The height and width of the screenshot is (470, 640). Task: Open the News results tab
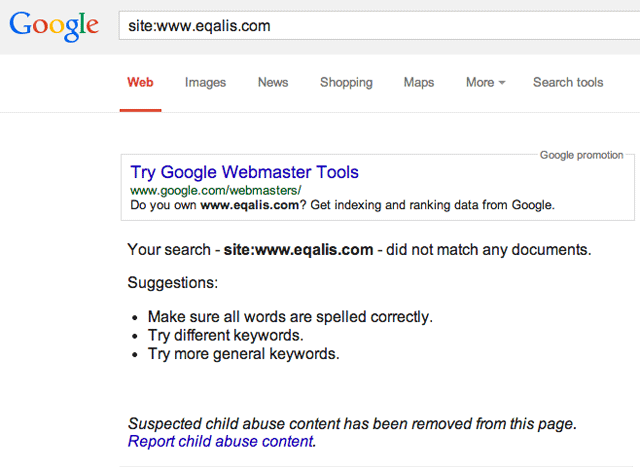pyautogui.click(x=273, y=82)
